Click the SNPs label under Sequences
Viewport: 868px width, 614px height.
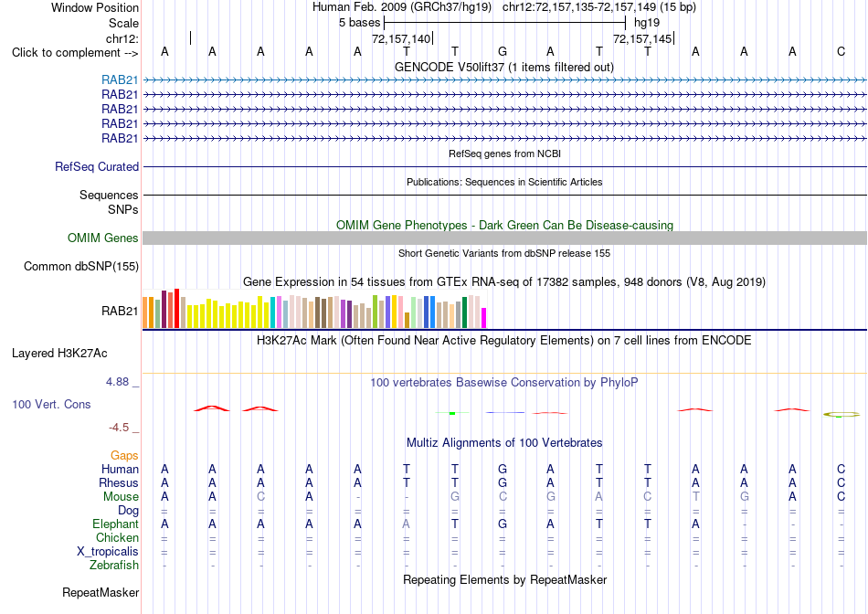(123, 210)
